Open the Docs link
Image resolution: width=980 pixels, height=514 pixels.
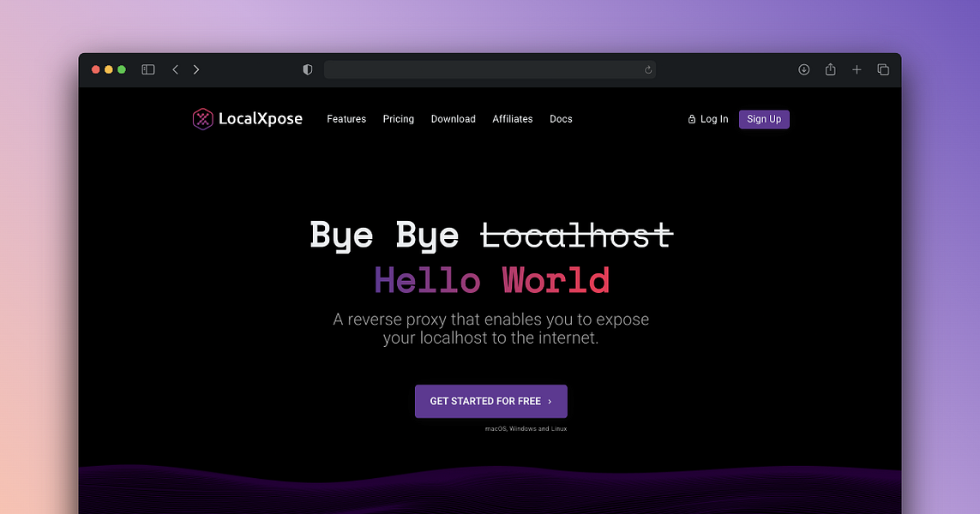[x=561, y=119]
